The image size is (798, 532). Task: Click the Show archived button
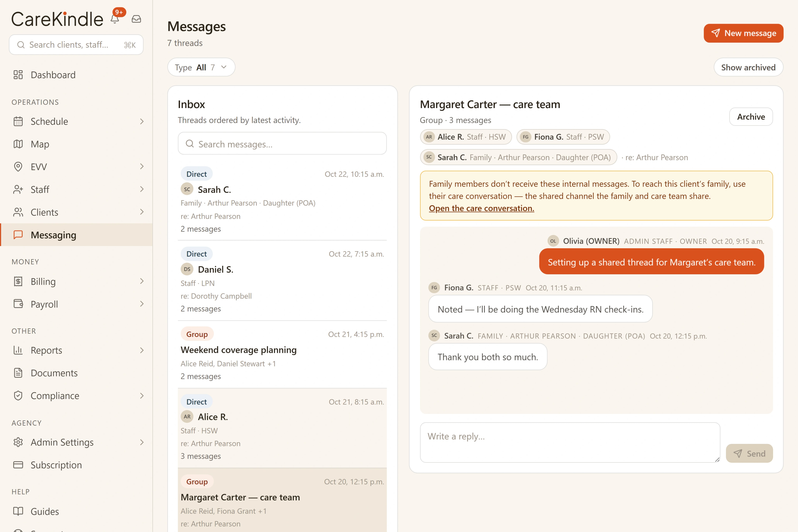tap(748, 67)
